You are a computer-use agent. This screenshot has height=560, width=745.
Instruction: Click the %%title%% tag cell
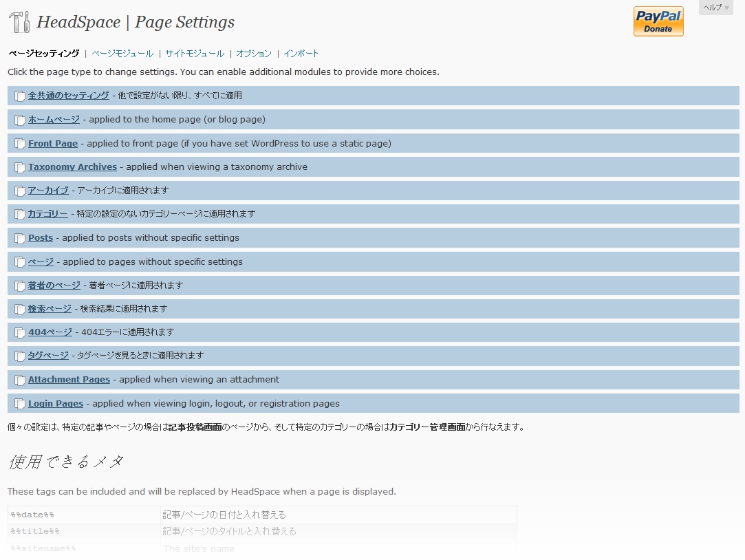pyautogui.click(x=84, y=532)
